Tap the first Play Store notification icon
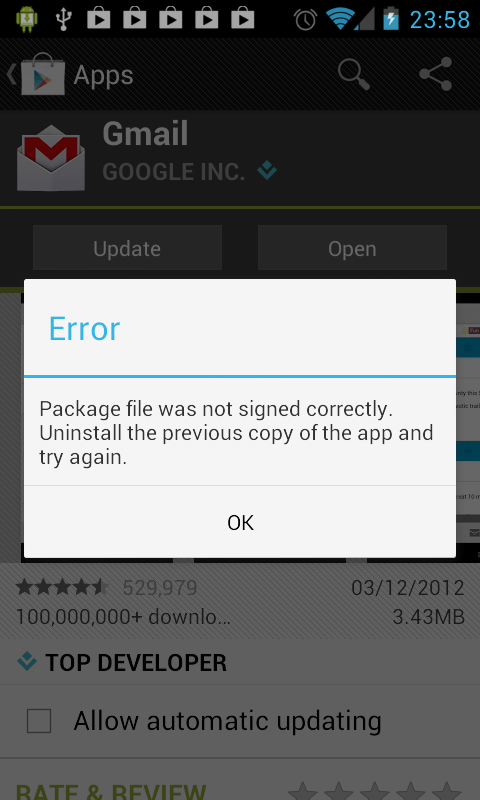Image resolution: width=480 pixels, height=800 pixels. pyautogui.click(x=99, y=19)
